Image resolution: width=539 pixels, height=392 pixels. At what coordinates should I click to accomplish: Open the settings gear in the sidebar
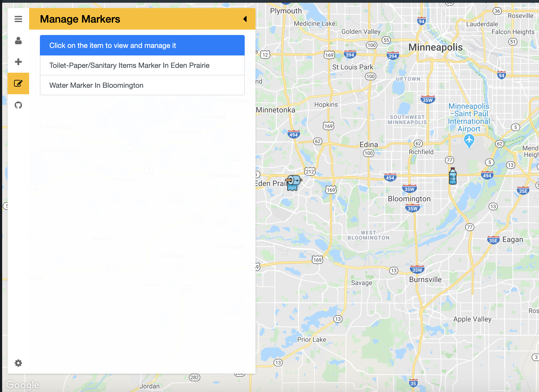click(x=18, y=363)
